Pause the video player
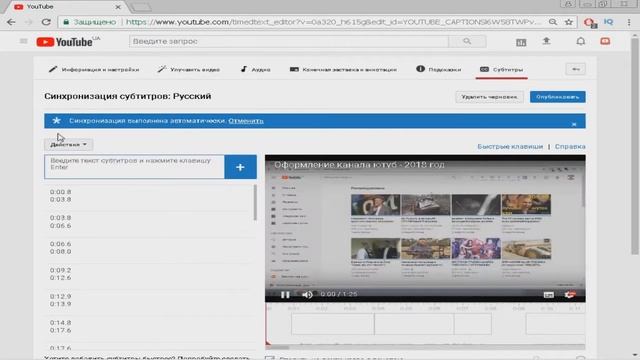 [x=285, y=295]
